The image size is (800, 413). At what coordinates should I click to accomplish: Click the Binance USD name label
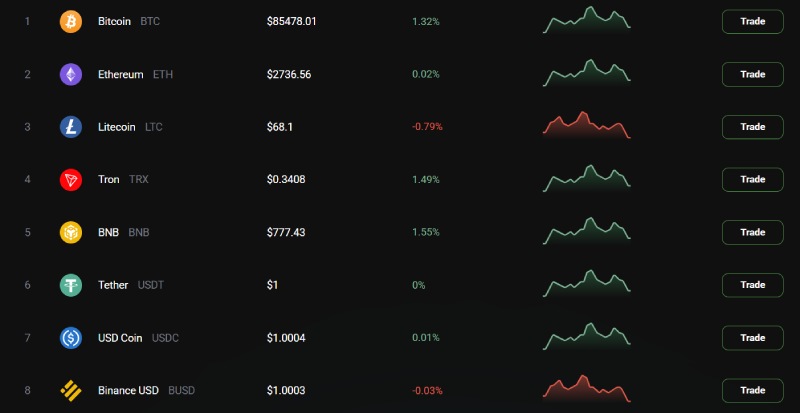point(129,391)
